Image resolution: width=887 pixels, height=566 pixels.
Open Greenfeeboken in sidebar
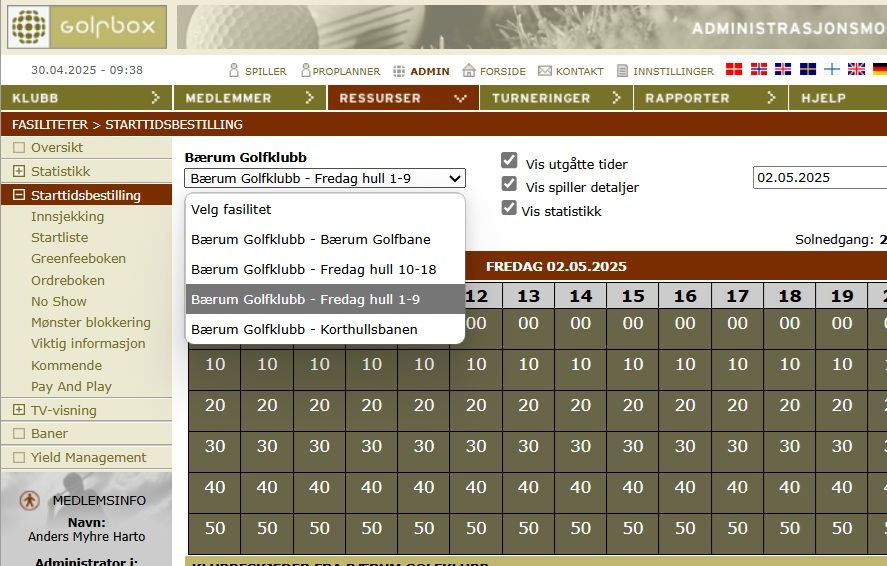coord(78,258)
